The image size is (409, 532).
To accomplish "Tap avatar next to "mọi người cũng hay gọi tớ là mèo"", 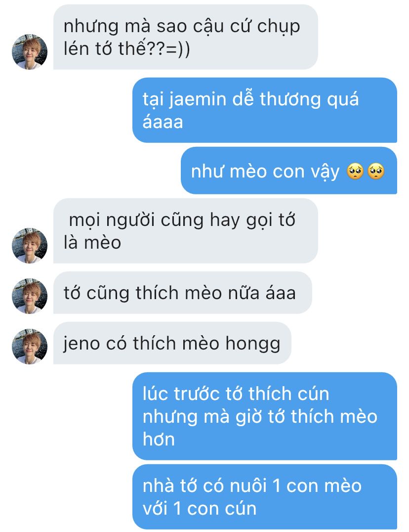I will click(30, 245).
